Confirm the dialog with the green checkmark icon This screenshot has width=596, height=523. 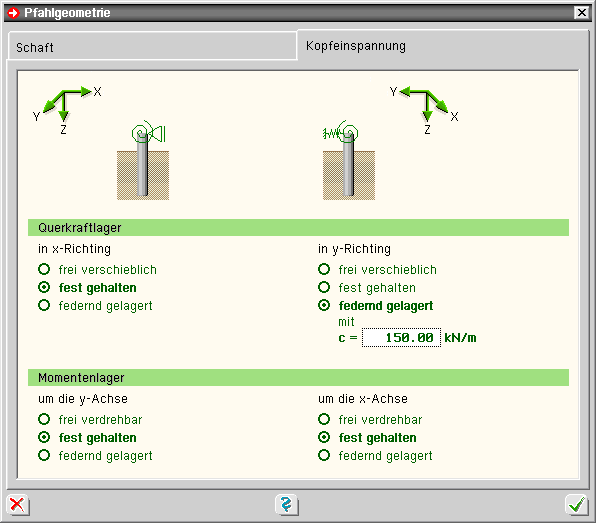[577, 505]
